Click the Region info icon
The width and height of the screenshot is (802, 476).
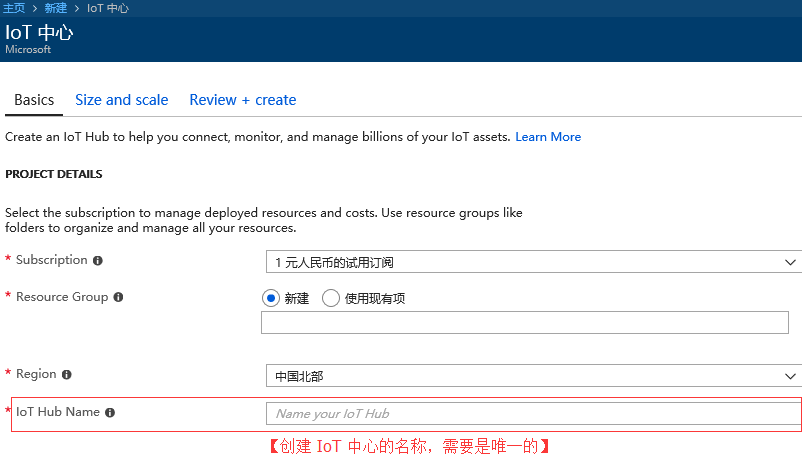point(67,375)
